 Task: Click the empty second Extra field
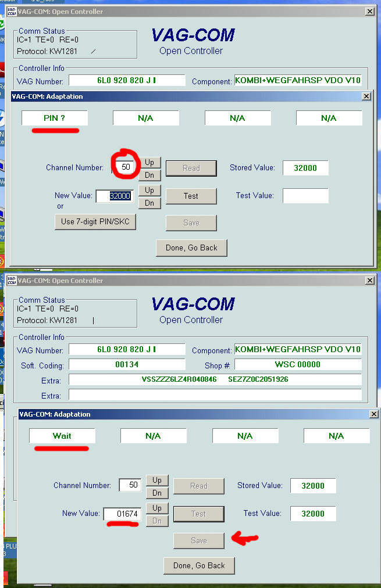(215, 395)
